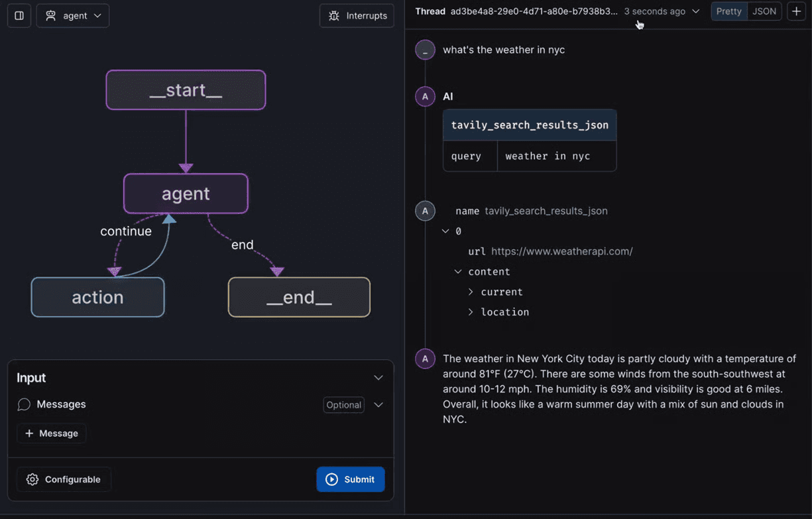Expand the location tree node
The image size is (812, 519).
471,312
